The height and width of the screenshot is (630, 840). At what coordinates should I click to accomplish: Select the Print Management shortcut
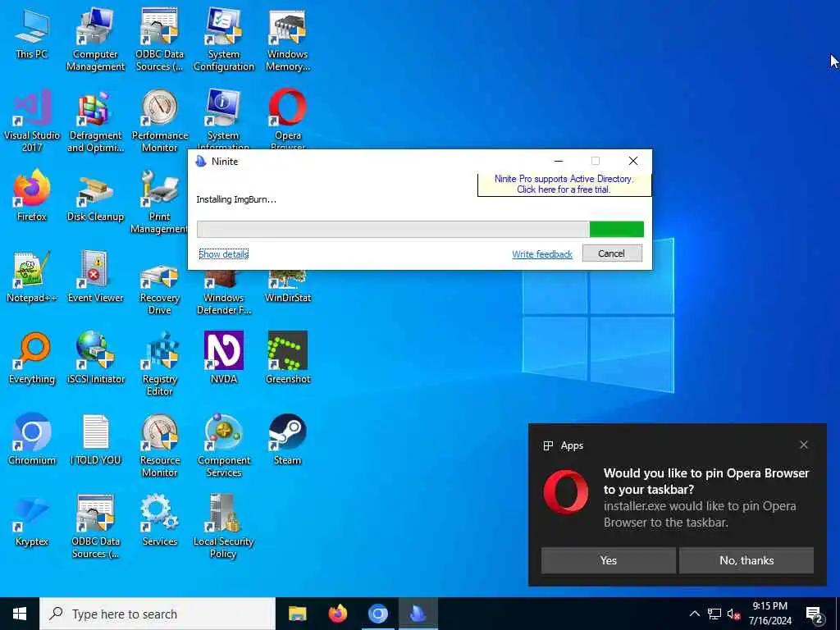159,203
